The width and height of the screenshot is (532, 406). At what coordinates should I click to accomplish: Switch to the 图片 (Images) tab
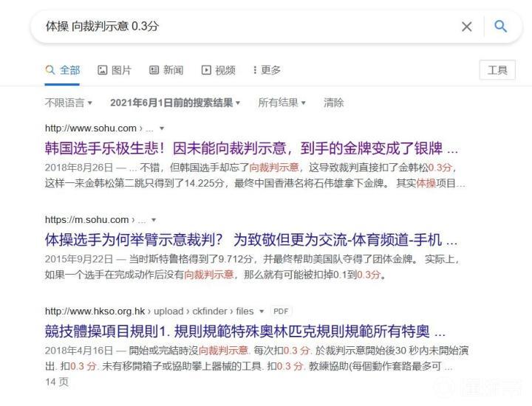[115, 70]
